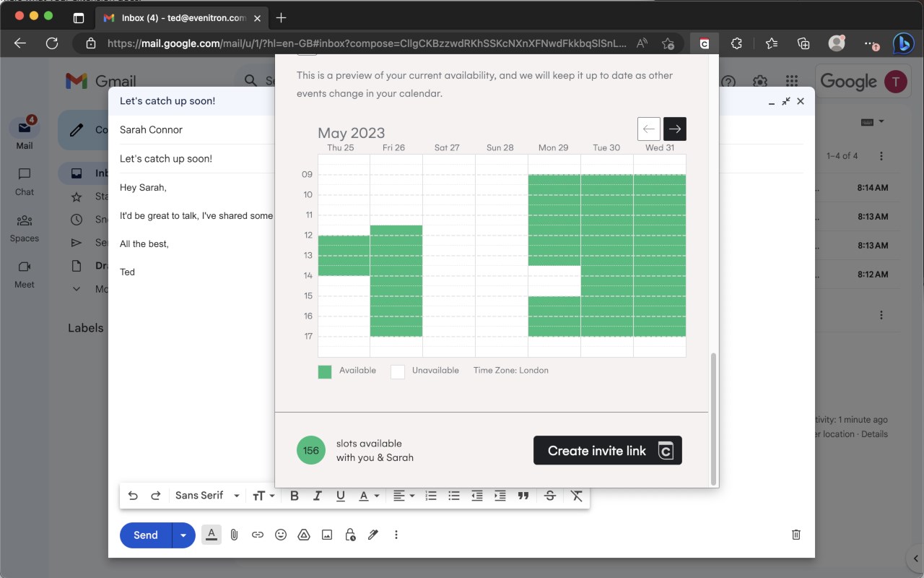Open the Mail section in Gmail sidebar
The image size is (924, 578).
[25, 133]
